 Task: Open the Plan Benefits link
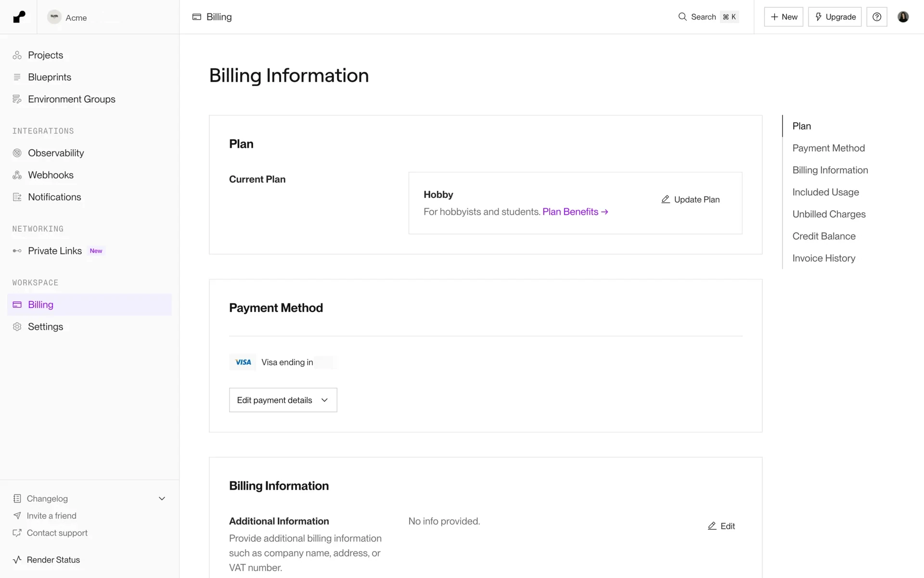pos(576,212)
